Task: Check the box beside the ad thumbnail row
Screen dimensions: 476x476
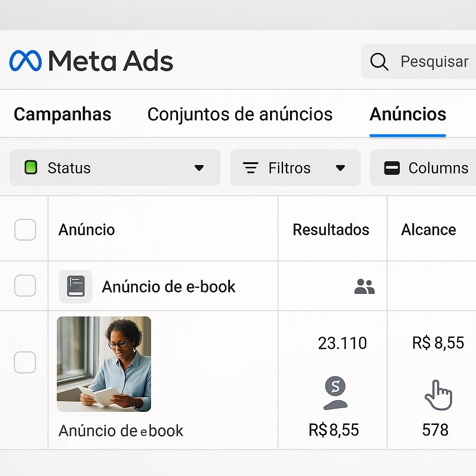Action: pyautogui.click(x=25, y=362)
